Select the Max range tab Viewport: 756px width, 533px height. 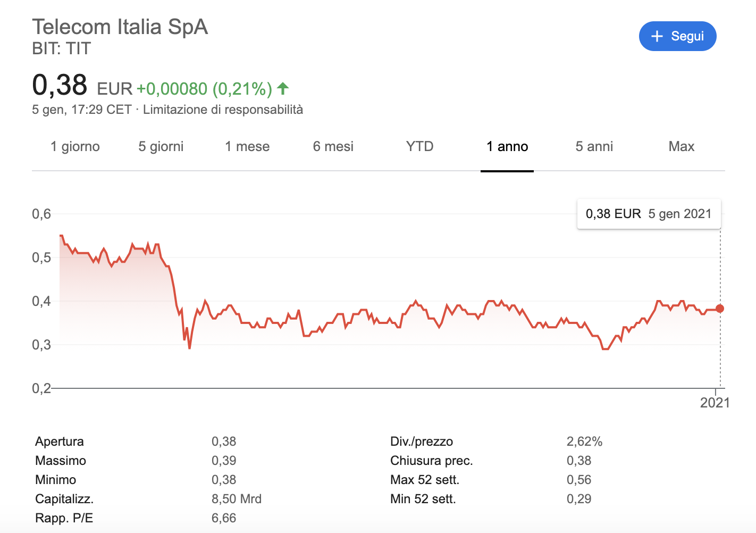tap(681, 146)
